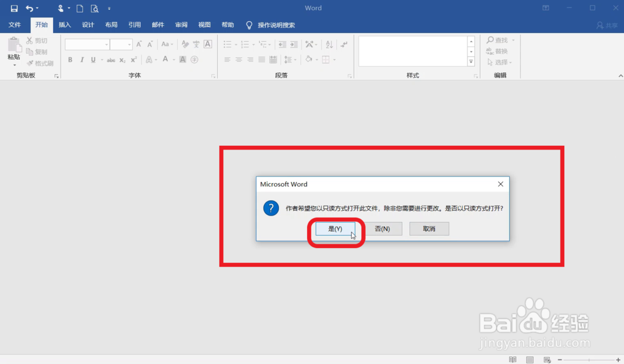
Task: Collapse the ribbon with the caret arrow
Action: (x=620, y=75)
